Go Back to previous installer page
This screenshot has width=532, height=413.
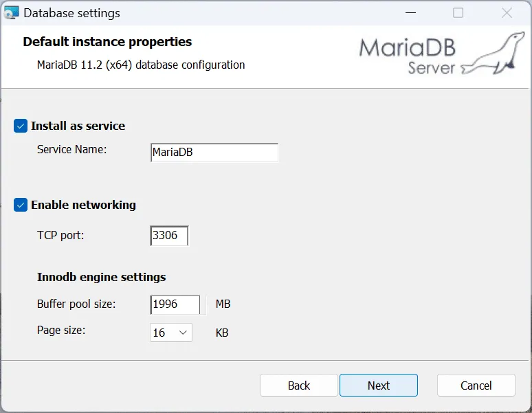click(x=299, y=386)
